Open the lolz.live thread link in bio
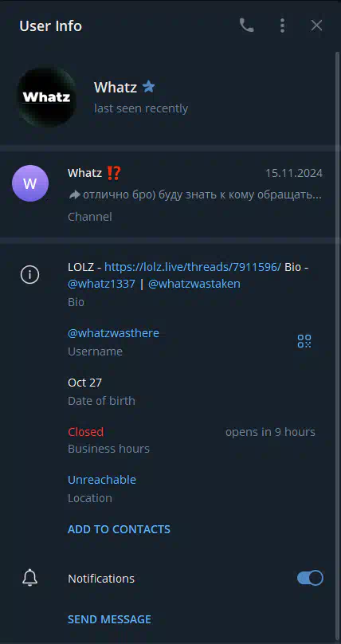The height and width of the screenshot is (644, 341). pyautogui.click(x=193, y=267)
